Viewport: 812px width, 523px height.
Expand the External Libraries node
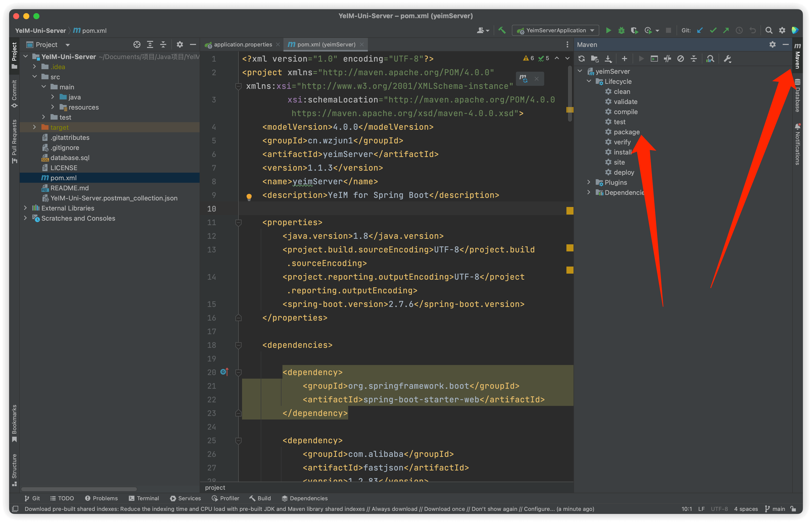pos(26,208)
